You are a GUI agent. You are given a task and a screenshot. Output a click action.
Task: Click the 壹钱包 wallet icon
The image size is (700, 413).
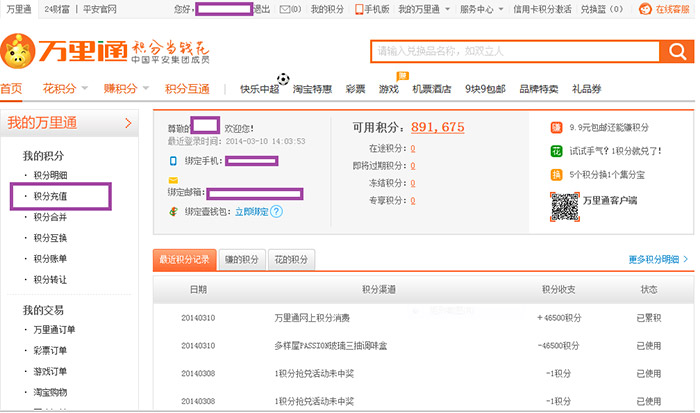tap(173, 212)
